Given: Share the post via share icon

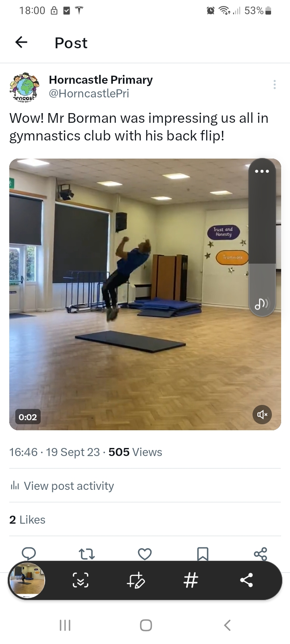Looking at the screenshot, I should (x=261, y=554).
